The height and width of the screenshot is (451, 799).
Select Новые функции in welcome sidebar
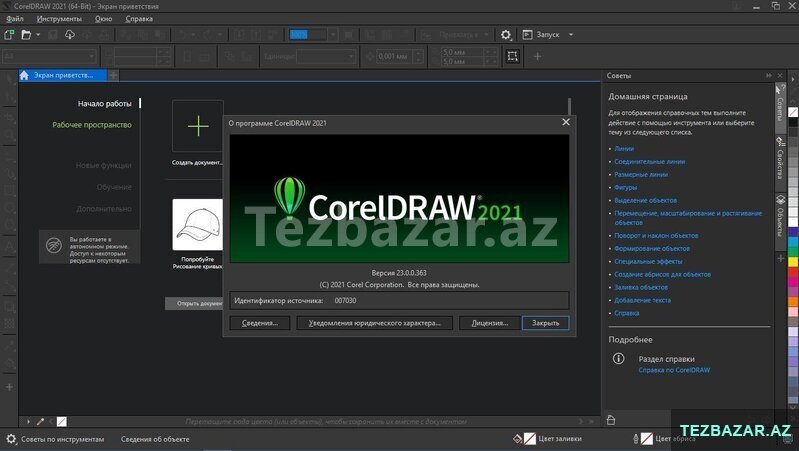103,166
